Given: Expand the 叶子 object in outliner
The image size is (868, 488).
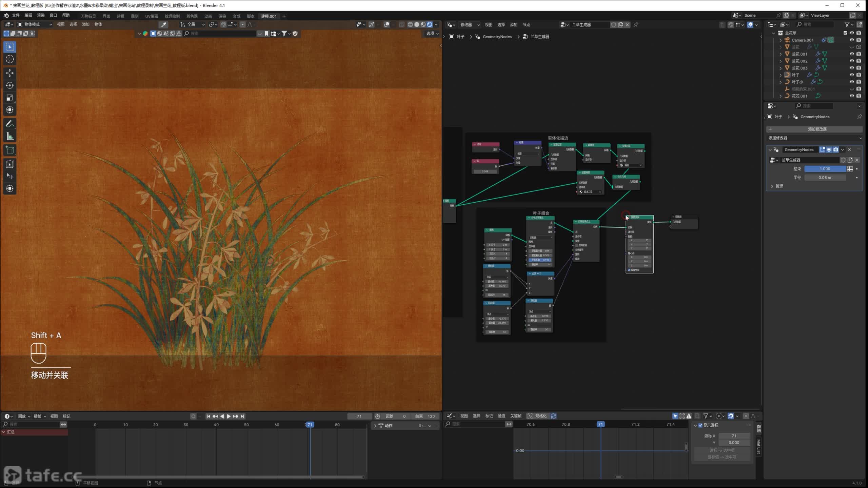Looking at the screenshot, I should click(781, 75).
